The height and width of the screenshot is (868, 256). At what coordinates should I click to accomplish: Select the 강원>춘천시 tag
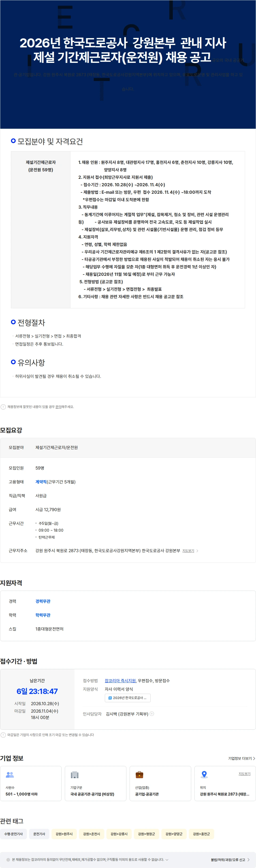(x=91, y=834)
